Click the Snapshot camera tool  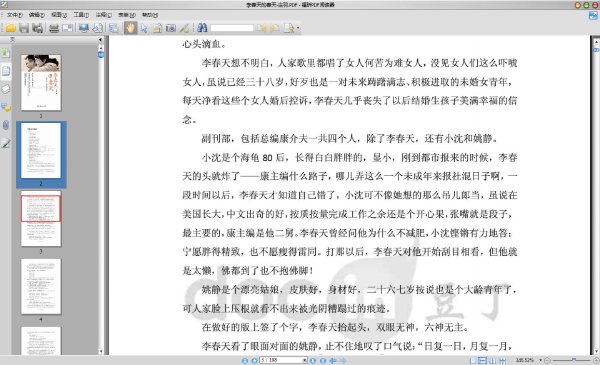(x=171, y=28)
